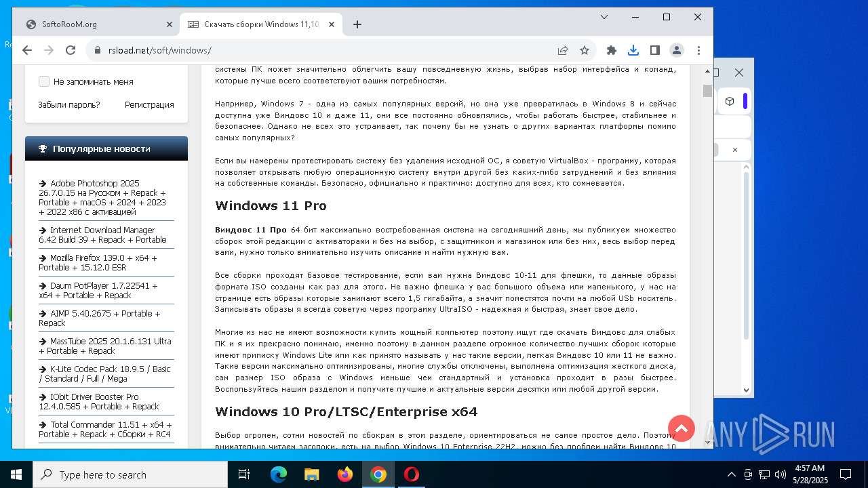This screenshot has width=868, height=488.
Task: Show hidden system tray icons
Action: pos(731,474)
